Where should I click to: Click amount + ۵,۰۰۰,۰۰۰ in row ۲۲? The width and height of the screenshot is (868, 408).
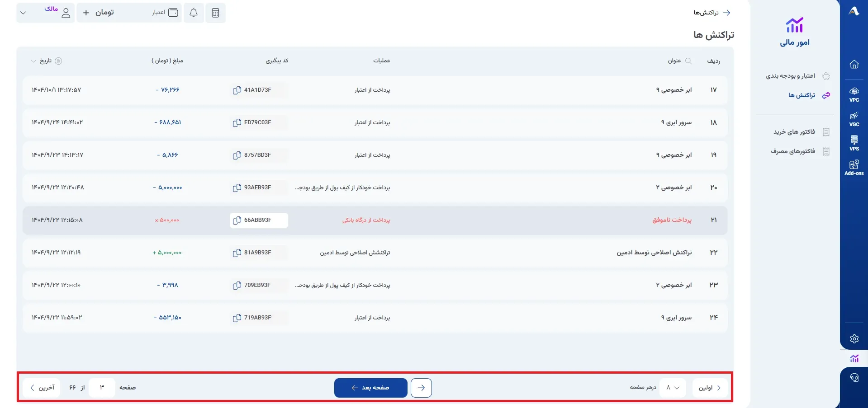coord(167,253)
